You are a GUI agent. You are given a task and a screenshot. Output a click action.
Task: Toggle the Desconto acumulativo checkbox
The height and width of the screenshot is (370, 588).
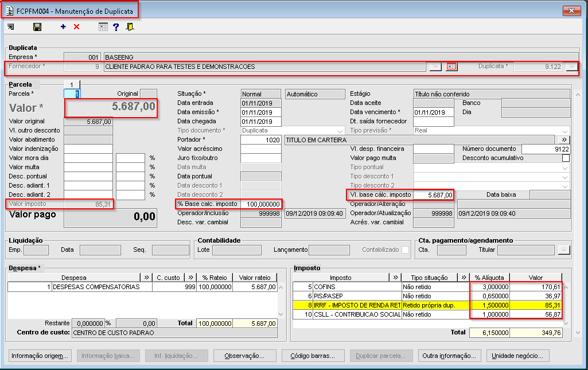coord(566,158)
